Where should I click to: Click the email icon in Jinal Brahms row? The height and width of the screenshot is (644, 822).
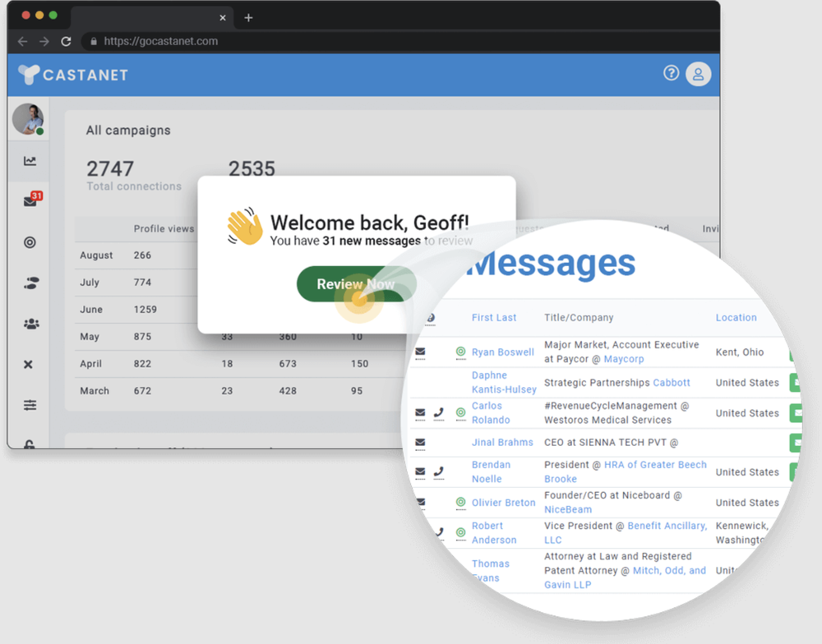(x=420, y=443)
